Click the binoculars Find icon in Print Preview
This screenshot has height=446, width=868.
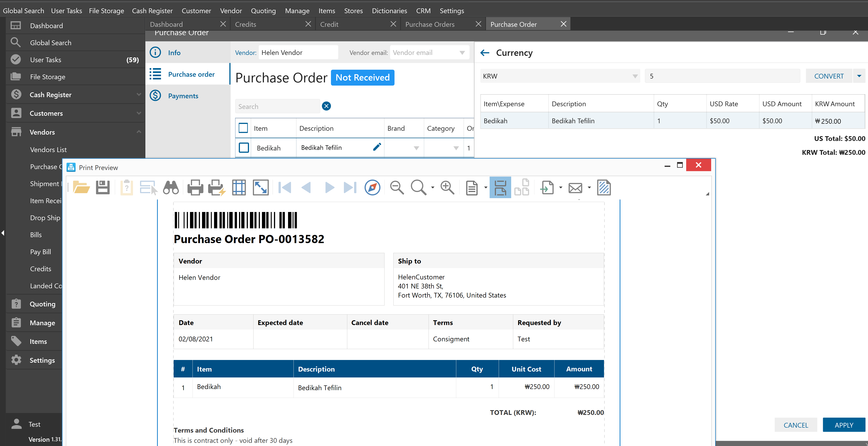pyautogui.click(x=170, y=188)
